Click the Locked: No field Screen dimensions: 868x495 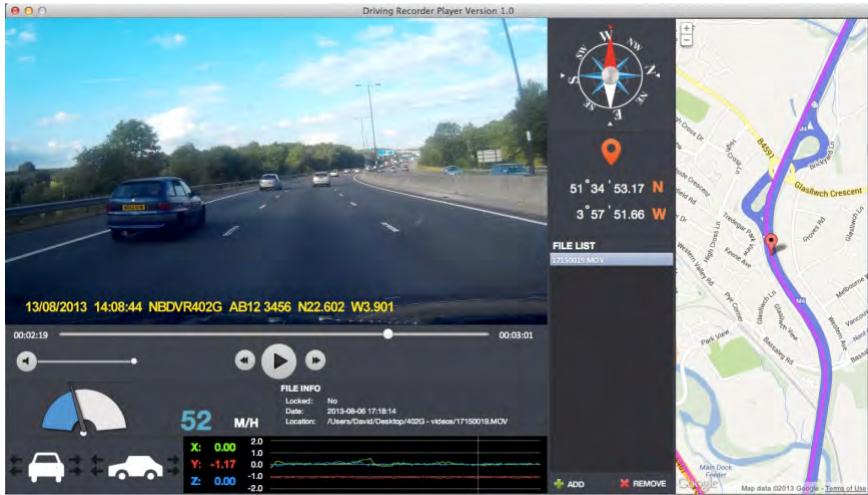coord(311,401)
